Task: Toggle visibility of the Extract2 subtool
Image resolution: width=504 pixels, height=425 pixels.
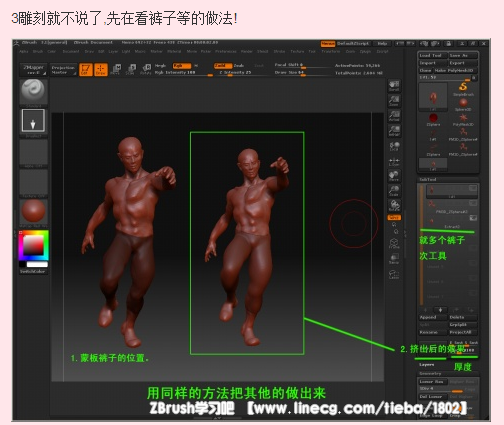Action: [x=473, y=218]
